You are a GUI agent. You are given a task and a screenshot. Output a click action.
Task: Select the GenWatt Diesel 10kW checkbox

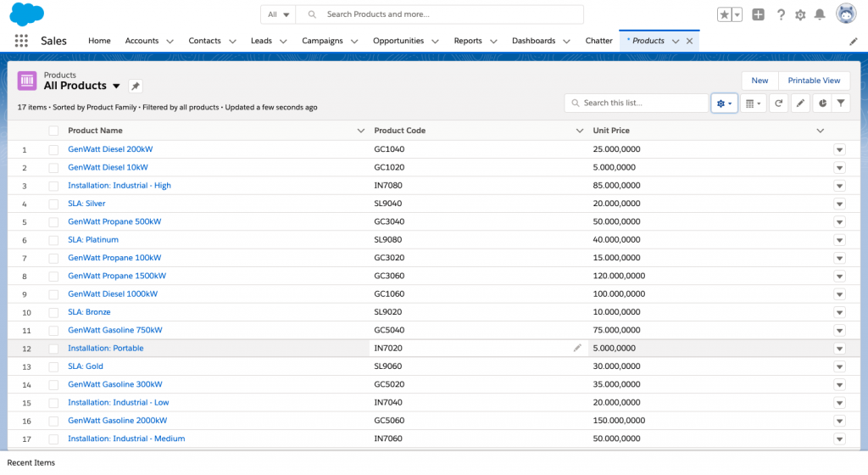point(53,168)
